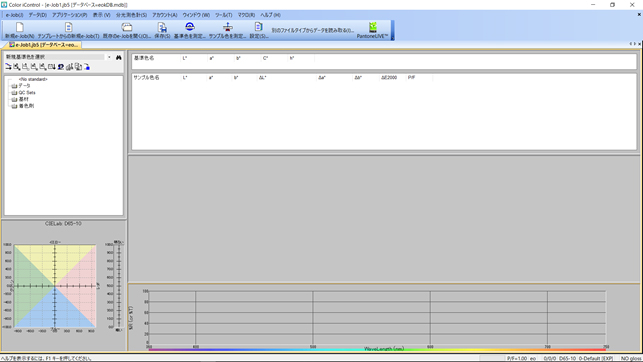
Task: Click the first icon in standard panel toolbar
Action: tap(8, 67)
